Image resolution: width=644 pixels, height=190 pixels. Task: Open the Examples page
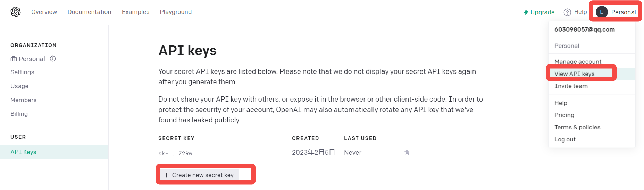135,12
